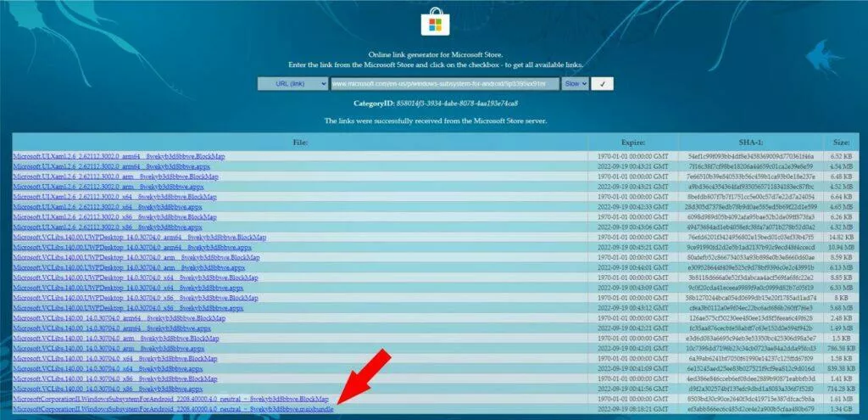Select the '1.34 GB' size cell

[842, 409]
